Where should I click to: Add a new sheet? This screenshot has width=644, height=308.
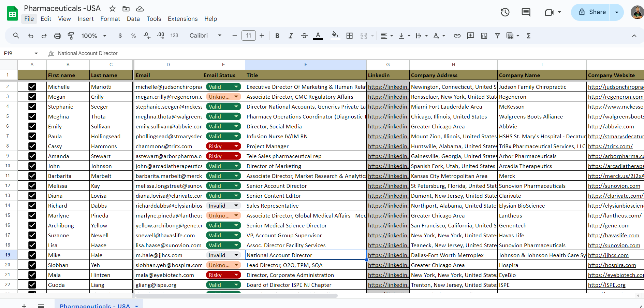[x=24, y=306]
